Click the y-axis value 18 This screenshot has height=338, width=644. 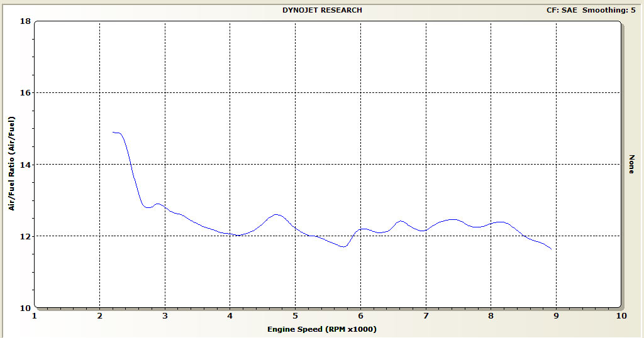(25, 21)
